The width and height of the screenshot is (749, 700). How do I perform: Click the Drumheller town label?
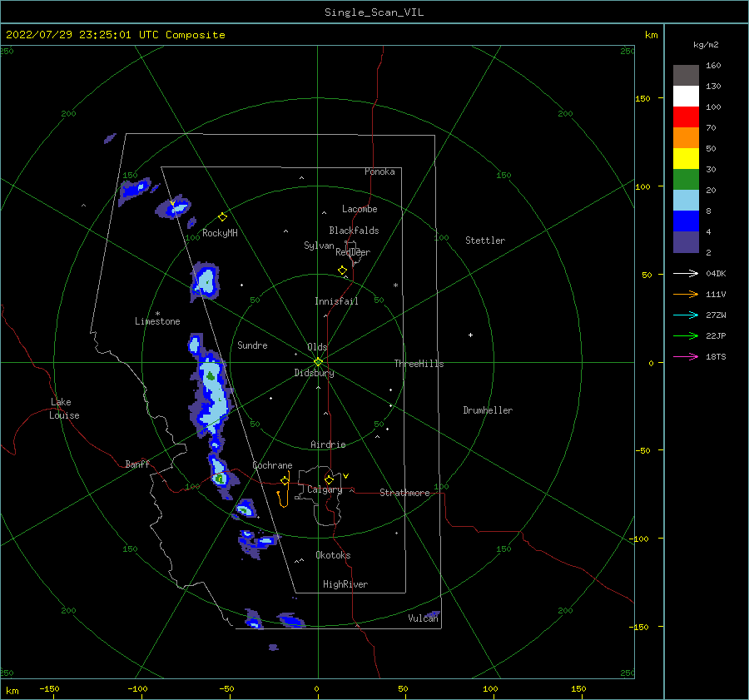(x=488, y=410)
